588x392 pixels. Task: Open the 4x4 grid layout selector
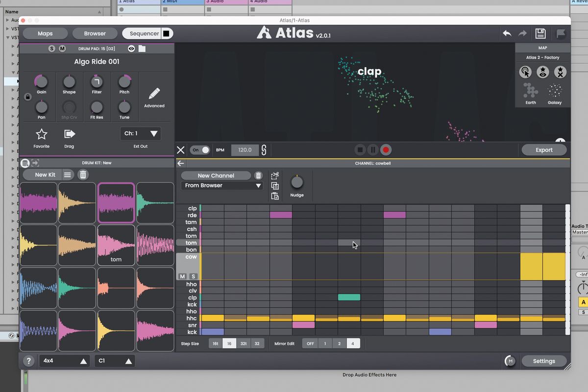point(64,361)
